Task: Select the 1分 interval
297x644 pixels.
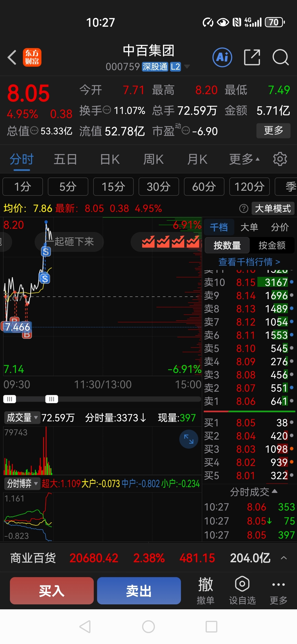Action: click(23, 187)
